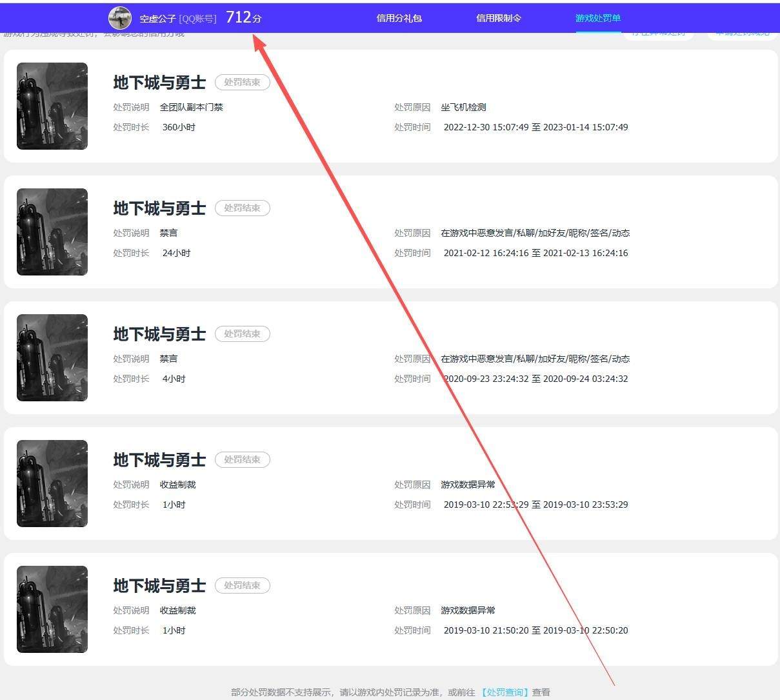The height and width of the screenshot is (700, 780).
Task: Click the 处罚原因 label next to 坐飞机检测
Action: point(412,107)
